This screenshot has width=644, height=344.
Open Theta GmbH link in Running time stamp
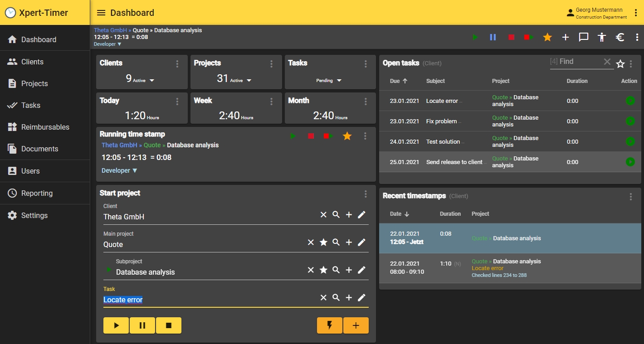pos(119,145)
